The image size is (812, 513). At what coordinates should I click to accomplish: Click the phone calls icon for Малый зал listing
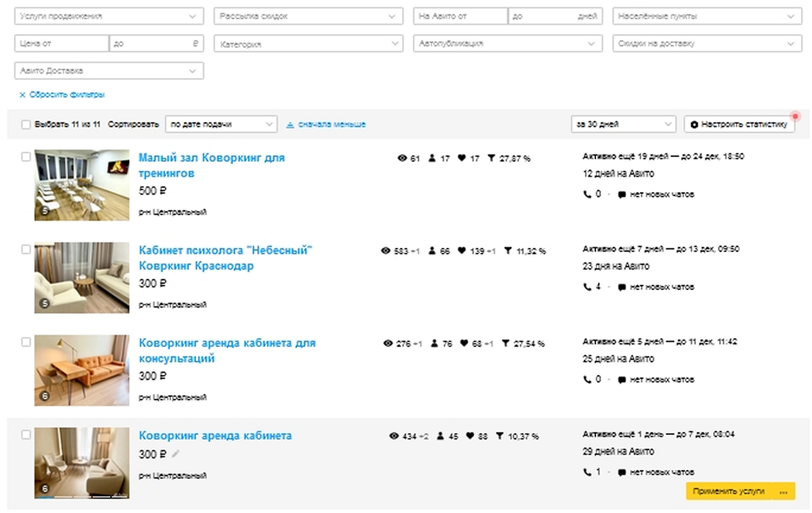(x=587, y=194)
